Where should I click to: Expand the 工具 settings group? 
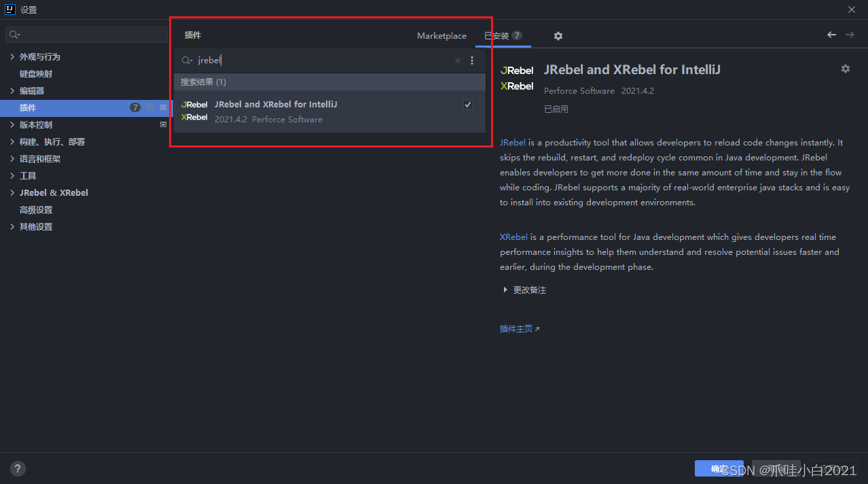12,175
